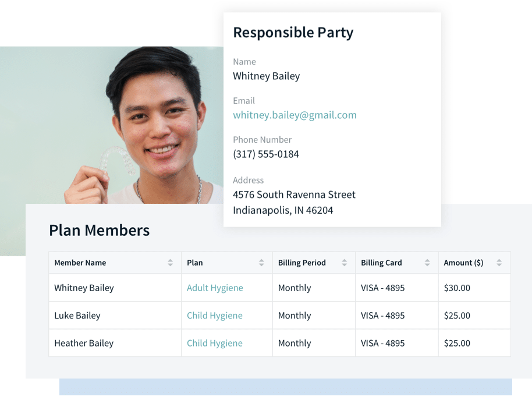Select the Heather Bailey member row
The width and height of the screenshot is (532, 396).
(279, 343)
